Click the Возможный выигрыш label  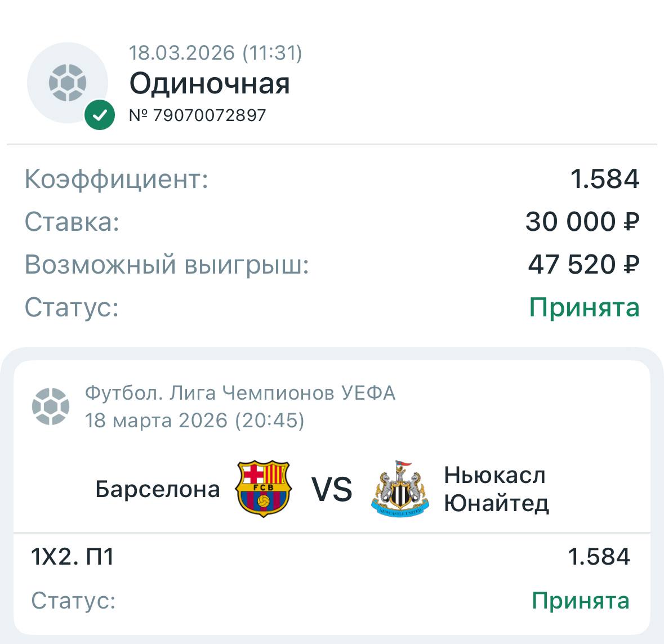167,265
